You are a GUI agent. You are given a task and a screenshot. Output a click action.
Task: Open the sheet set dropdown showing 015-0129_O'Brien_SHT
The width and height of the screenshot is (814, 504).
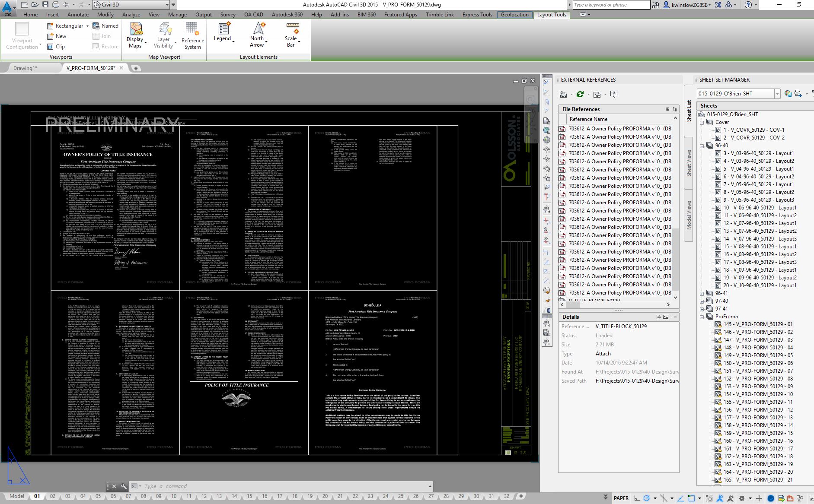pyautogui.click(x=778, y=93)
